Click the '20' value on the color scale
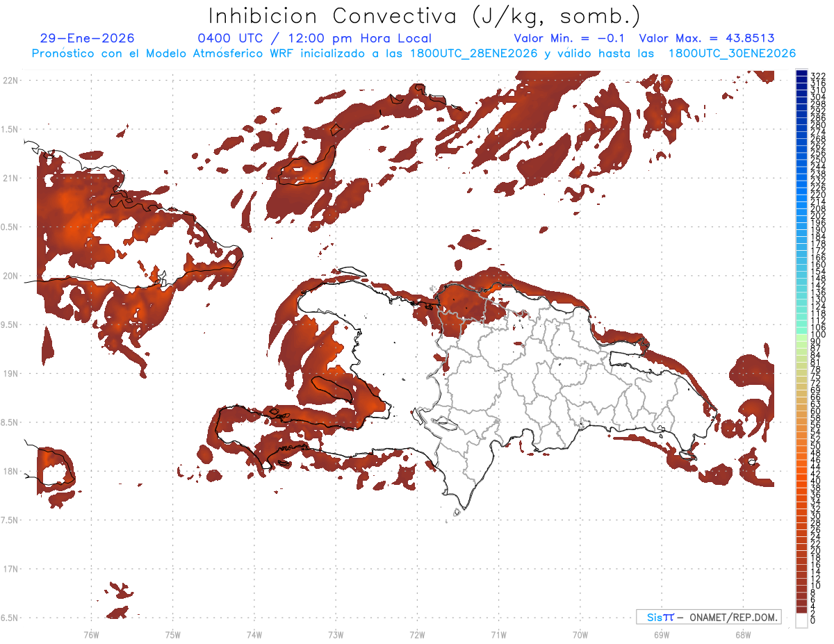This screenshot has width=834, height=644. pyautogui.click(x=816, y=551)
